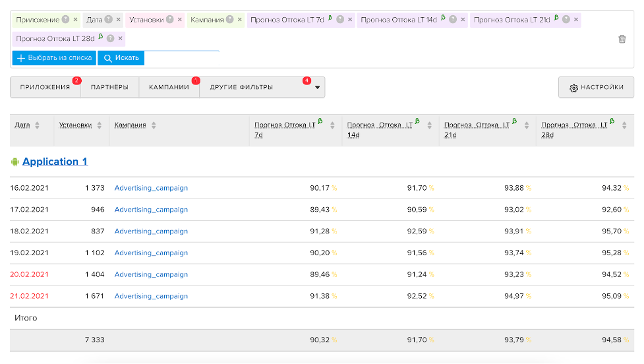Open the Настройки settings button
644x364 pixels.
click(596, 87)
